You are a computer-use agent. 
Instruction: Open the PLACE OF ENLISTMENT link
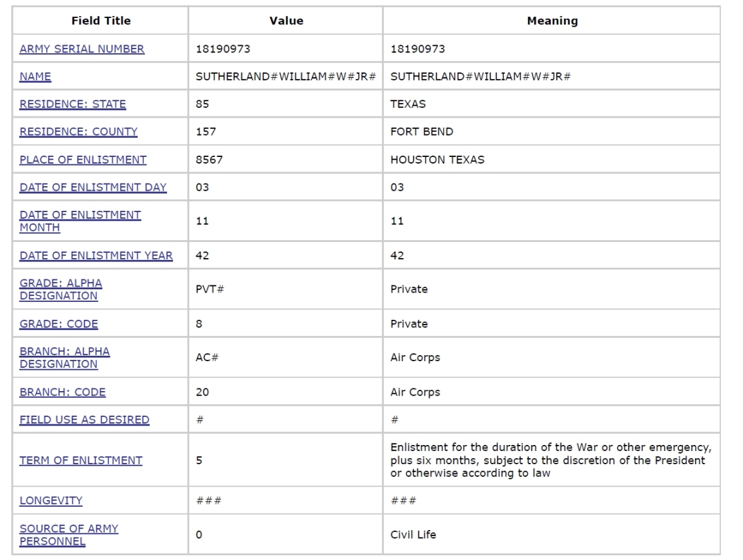pyautogui.click(x=83, y=160)
